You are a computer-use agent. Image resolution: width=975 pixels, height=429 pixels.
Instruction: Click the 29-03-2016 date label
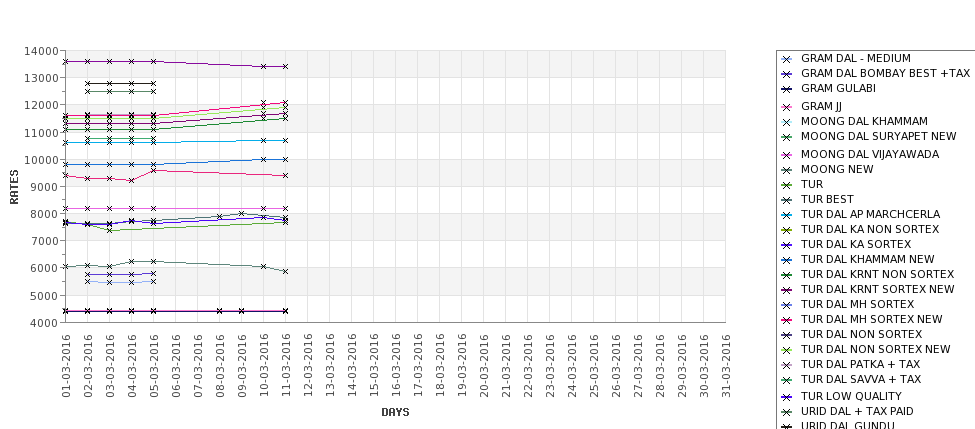(x=682, y=366)
